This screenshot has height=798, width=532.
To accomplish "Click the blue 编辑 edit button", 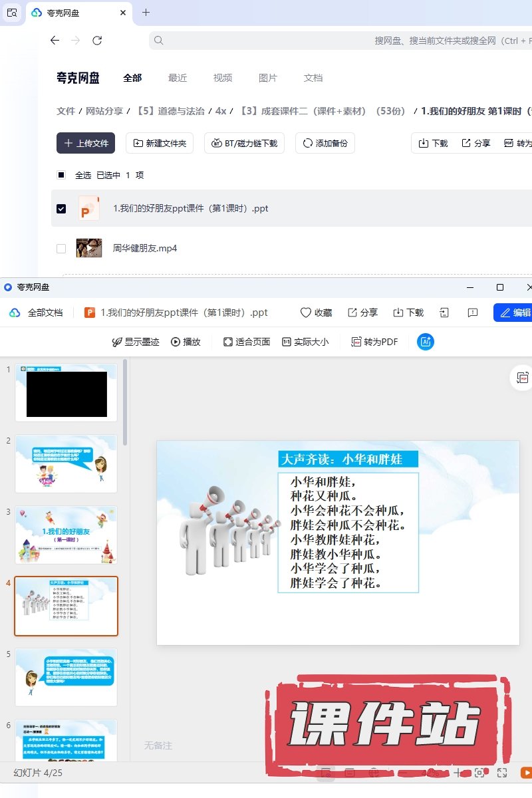I will coord(514,313).
